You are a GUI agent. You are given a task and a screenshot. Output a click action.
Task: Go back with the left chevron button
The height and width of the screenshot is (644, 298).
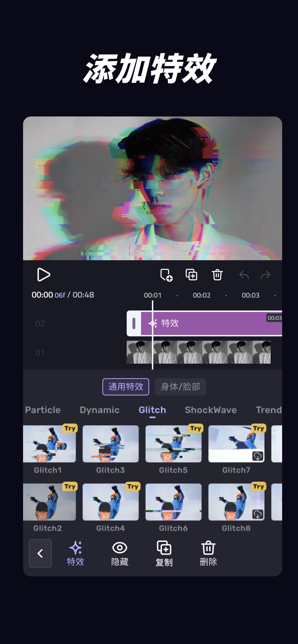pos(40,553)
